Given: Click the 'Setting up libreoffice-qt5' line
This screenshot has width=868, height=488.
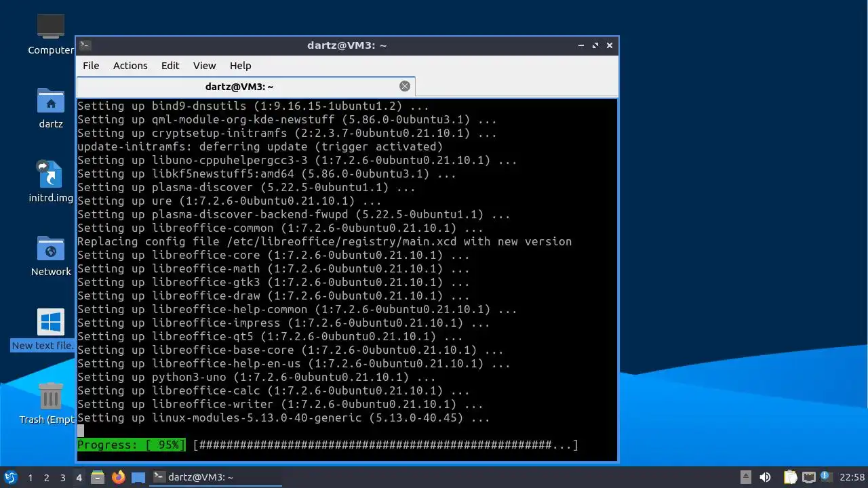Looking at the screenshot, I should [x=270, y=336].
